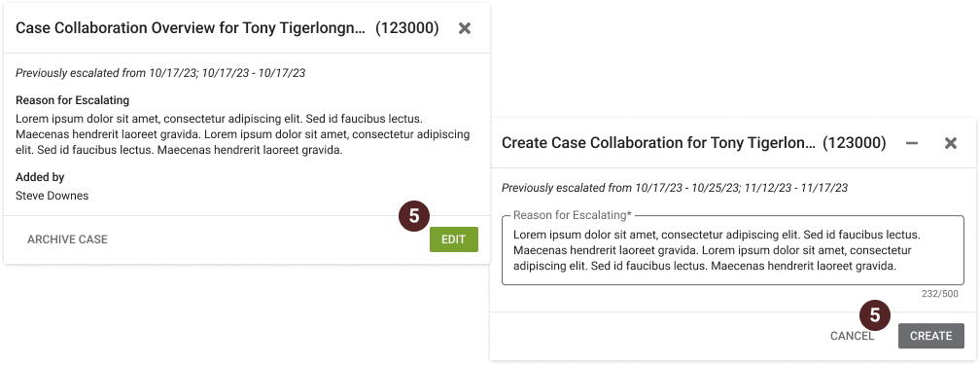The height and width of the screenshot is (366, 980).
Task: Click previously escalated 10/17/23 - 10/25/23 line
Action: coord(675,188)
